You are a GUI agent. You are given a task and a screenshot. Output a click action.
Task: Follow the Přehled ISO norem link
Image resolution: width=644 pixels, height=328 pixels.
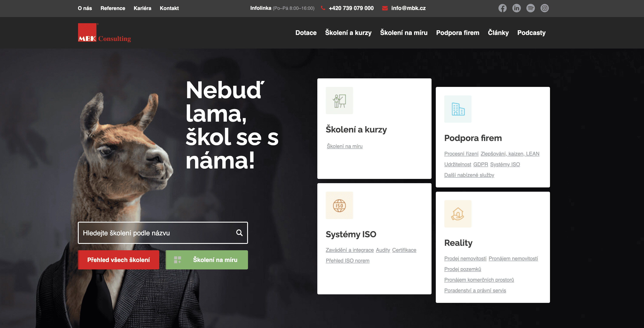(x=348, y=261)
